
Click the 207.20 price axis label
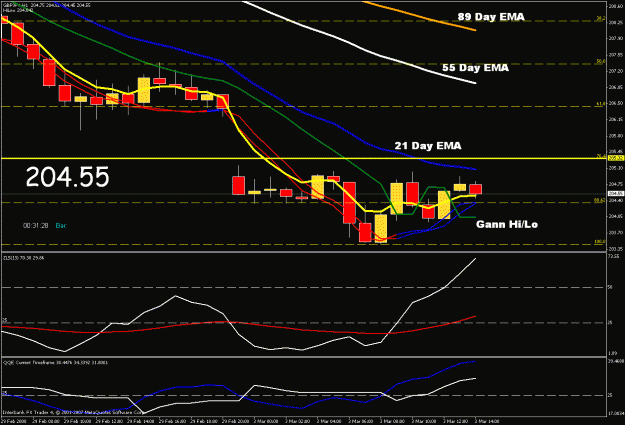616,71
